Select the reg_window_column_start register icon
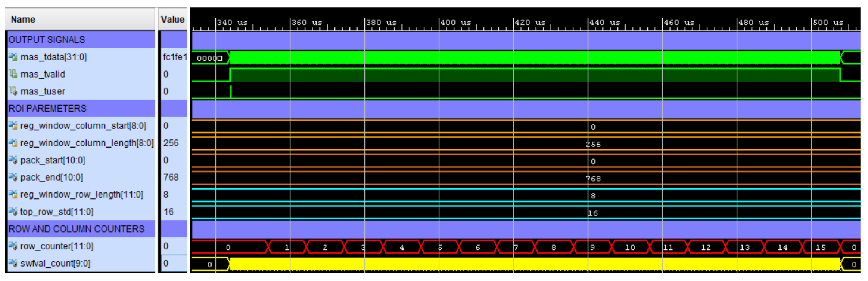Viewport: 868px width, 281px height. click(13, 126)
